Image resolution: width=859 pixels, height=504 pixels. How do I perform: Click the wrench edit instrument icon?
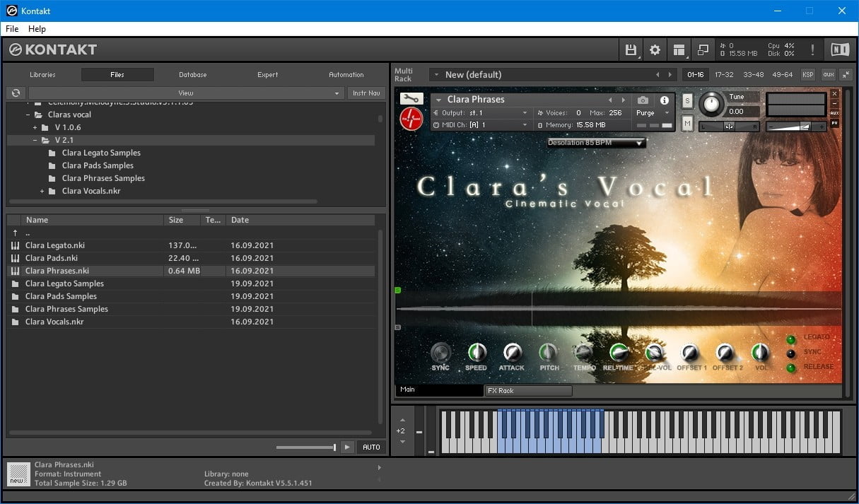[x=411, y=99]
